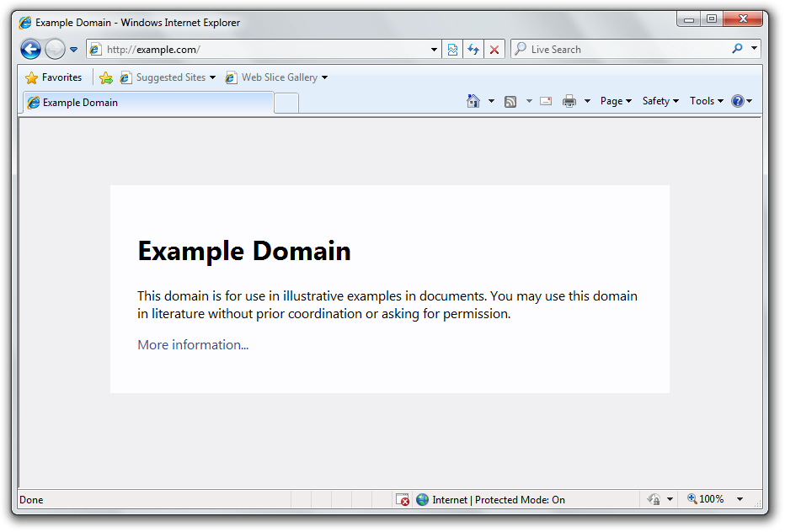
Task: Click the Live Search magnifier icon
Action: coord(737,50)
